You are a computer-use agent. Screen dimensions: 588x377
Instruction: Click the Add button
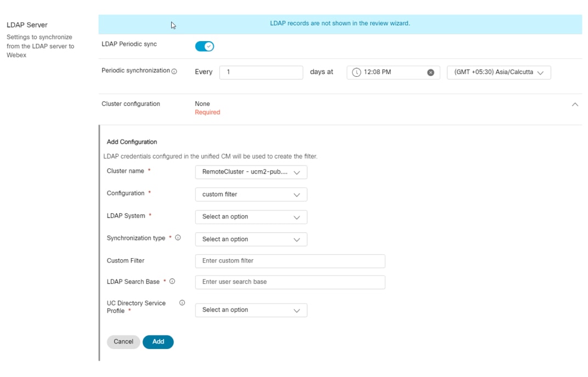click(158, 342)
